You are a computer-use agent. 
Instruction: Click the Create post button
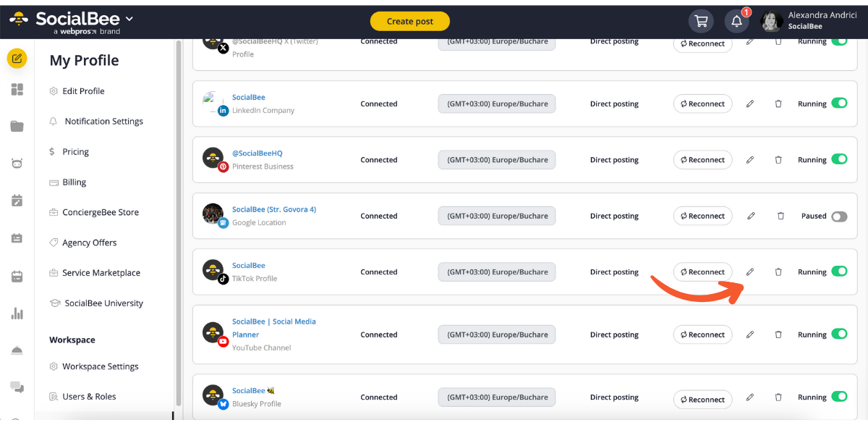click(409, 21)
